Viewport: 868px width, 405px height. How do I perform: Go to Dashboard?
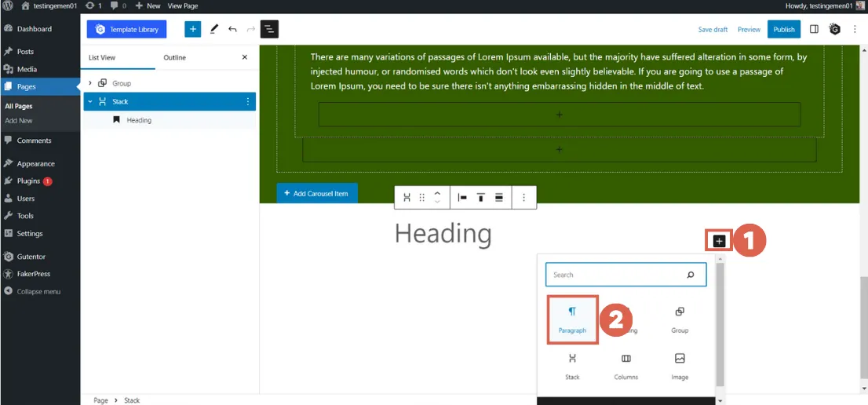pyautogui.click(x=35, y=29)
